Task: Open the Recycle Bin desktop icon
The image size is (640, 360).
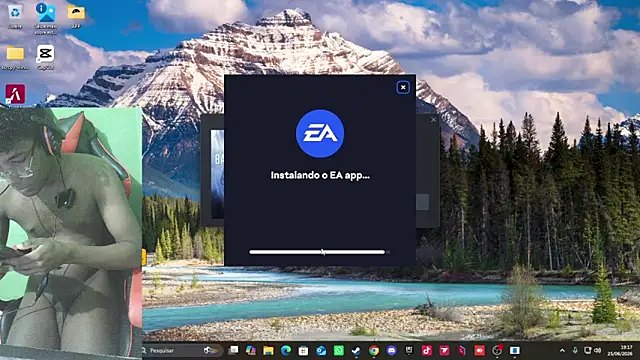Action: pyautogui.click(x=15, y=16)
